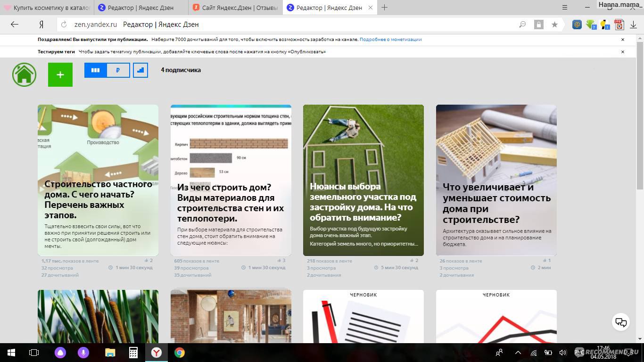
Task: Open the green arrow downloader extension
Action: [591, 25]
